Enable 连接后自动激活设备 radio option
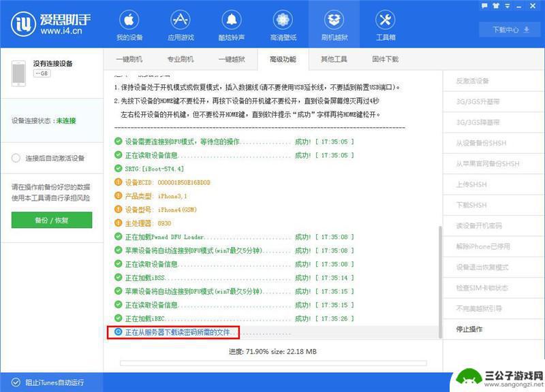 coord(16,159)
